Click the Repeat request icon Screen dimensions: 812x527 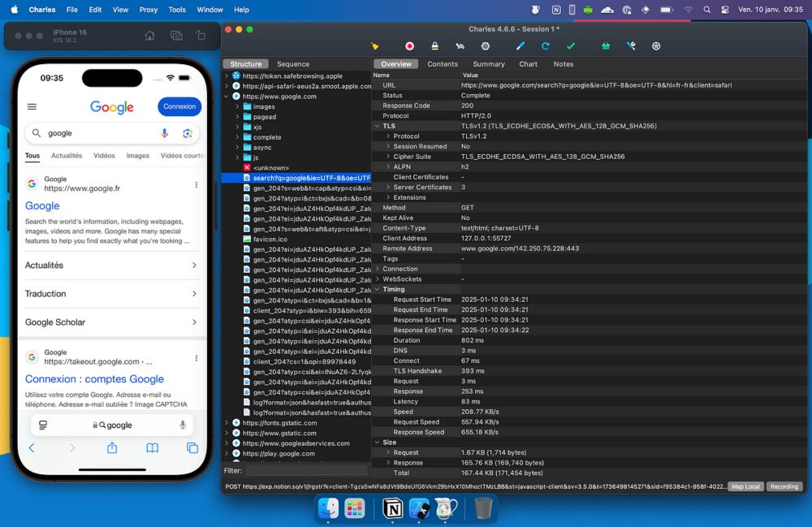click(546, 46)
